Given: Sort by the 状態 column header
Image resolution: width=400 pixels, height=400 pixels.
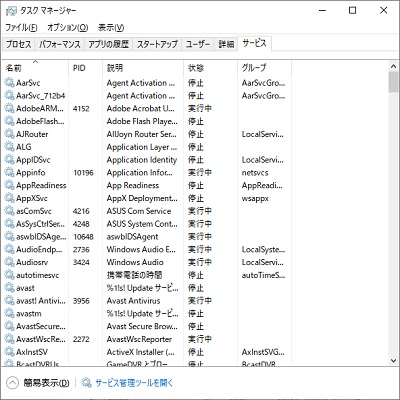Looking at the screenshot, I should [211, 68].
